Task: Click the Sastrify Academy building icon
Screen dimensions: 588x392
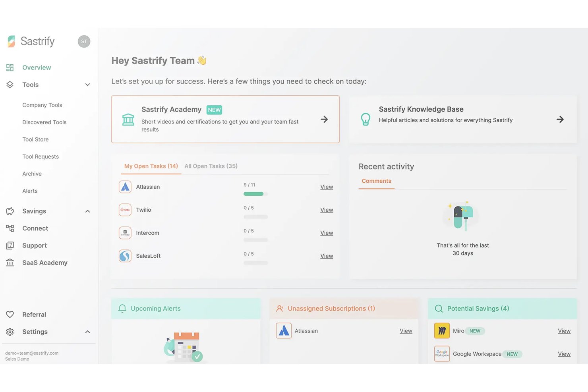Action: 128,119
